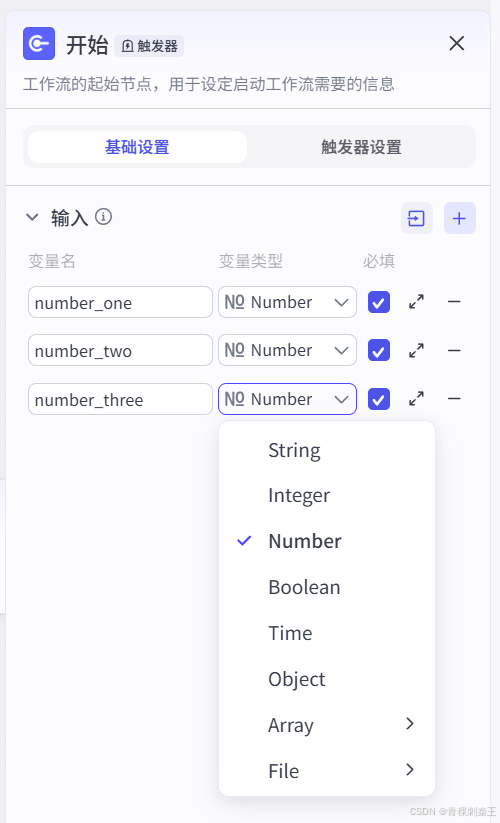Uncheck required checkbox for number_three
500x823 pixels.
[x=379, y=399]
